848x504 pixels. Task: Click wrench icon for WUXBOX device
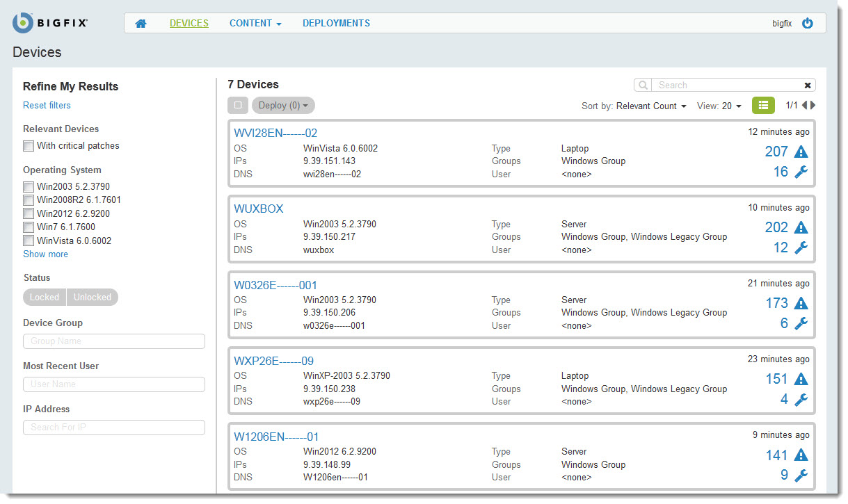801,247
